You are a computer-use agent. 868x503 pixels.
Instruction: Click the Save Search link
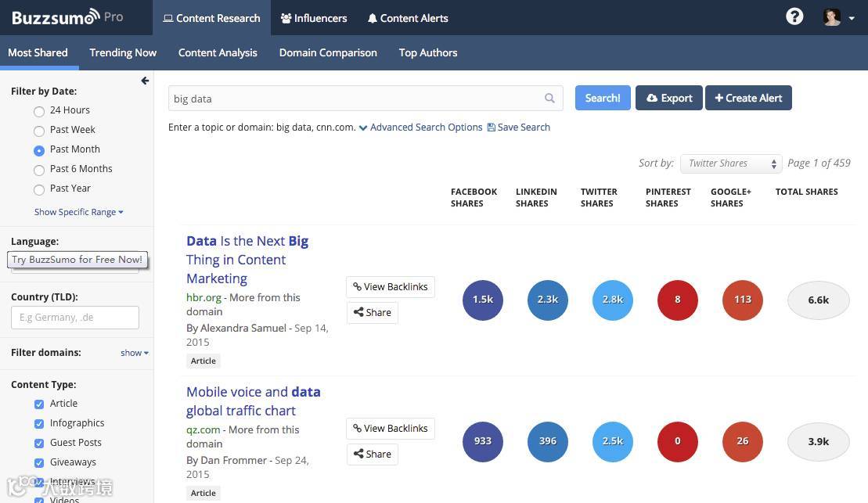click(518, 128)
